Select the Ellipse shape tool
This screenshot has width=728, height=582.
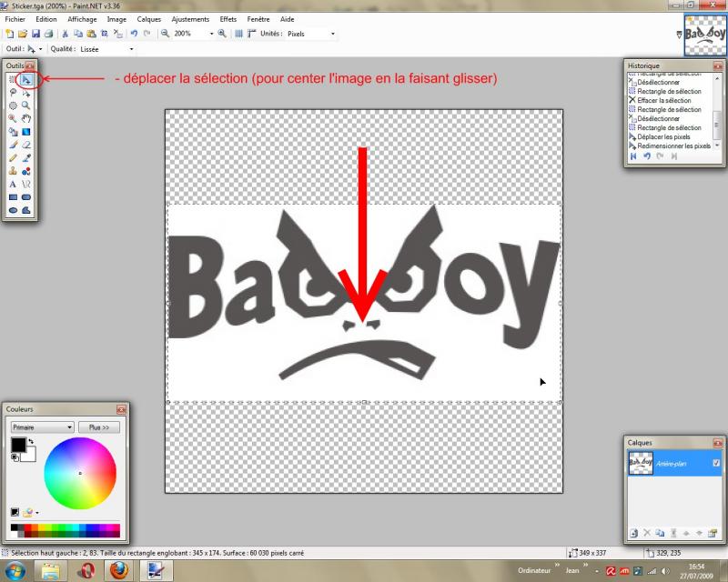[x=13, y=210]
